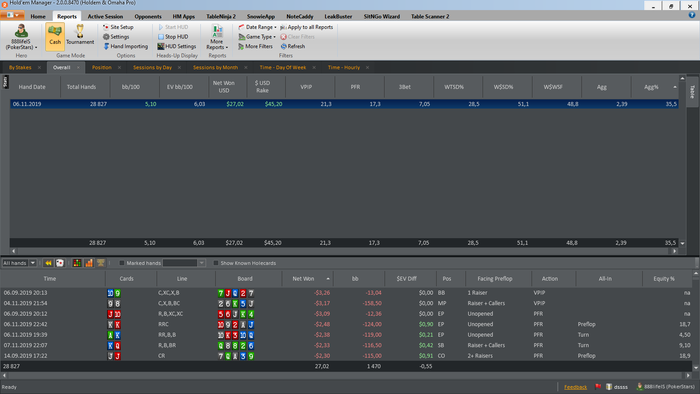Click the red flag status icon

coord(598,387)
